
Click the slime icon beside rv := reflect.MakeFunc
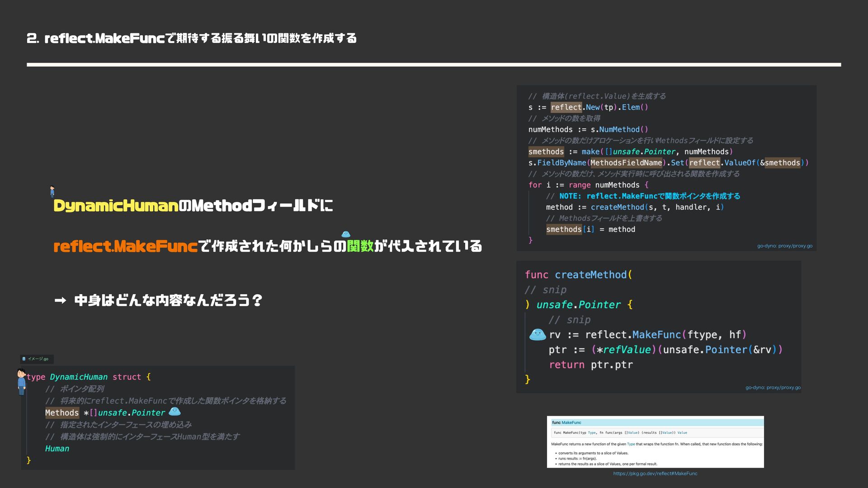537,335
